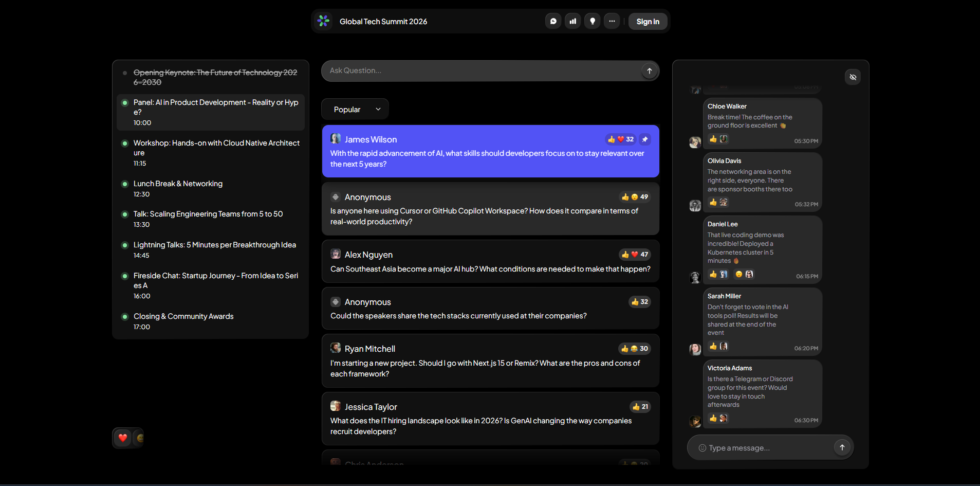Click the Sign In button

coord(648,22)
